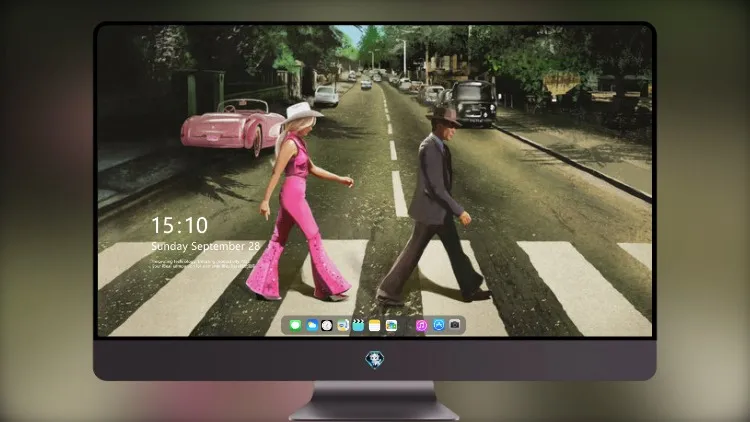
Task: Click the 15:10 clock widget
Action: pos(179,225)
